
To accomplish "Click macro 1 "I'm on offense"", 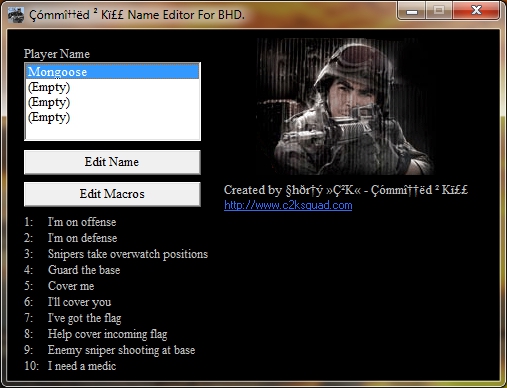I will coord(82,222).
